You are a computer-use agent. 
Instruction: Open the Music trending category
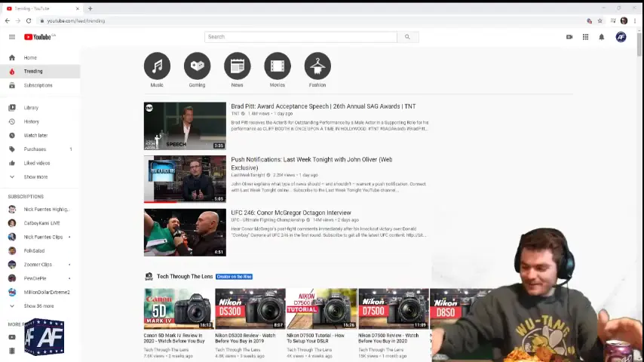[157, 66]
